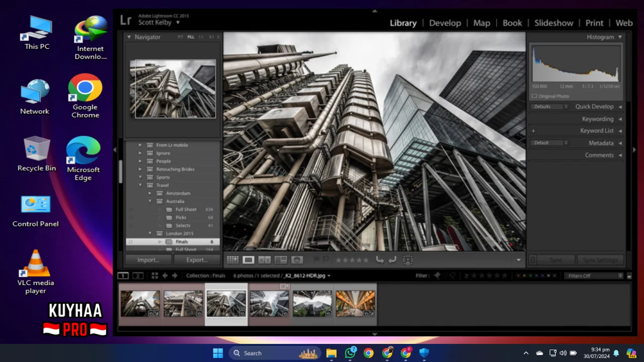This screenshot has height=362, width=644.
Task: Open Microsoft Edge desktop shortcut
Action: pyautogui.click(x=83, y=158)
